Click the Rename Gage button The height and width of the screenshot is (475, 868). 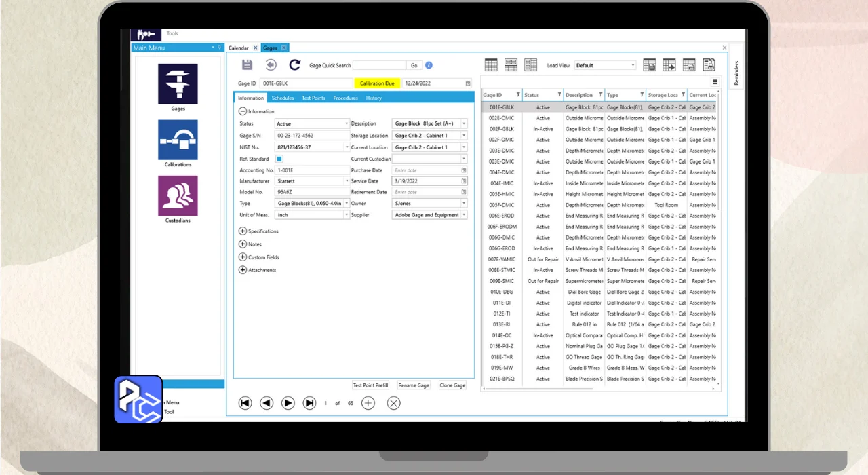(414, 385)
